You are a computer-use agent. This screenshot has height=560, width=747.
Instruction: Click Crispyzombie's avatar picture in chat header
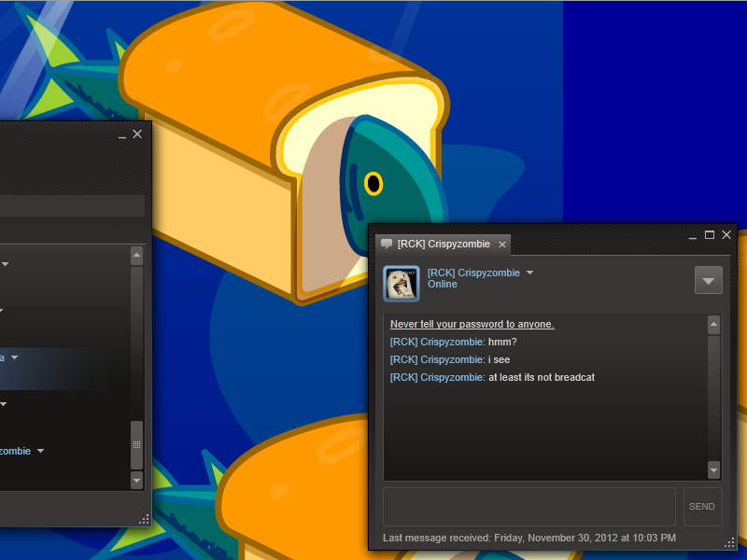pos(402,284)
